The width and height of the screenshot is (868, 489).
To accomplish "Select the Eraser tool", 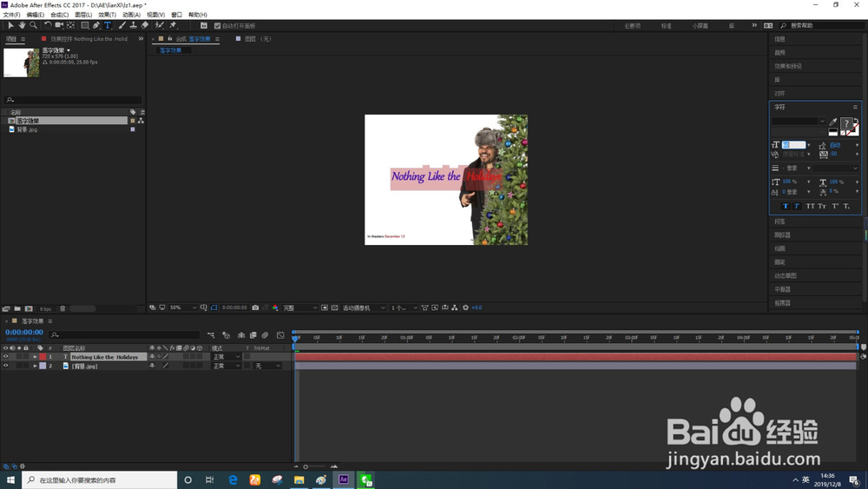I will click(145, 25).
